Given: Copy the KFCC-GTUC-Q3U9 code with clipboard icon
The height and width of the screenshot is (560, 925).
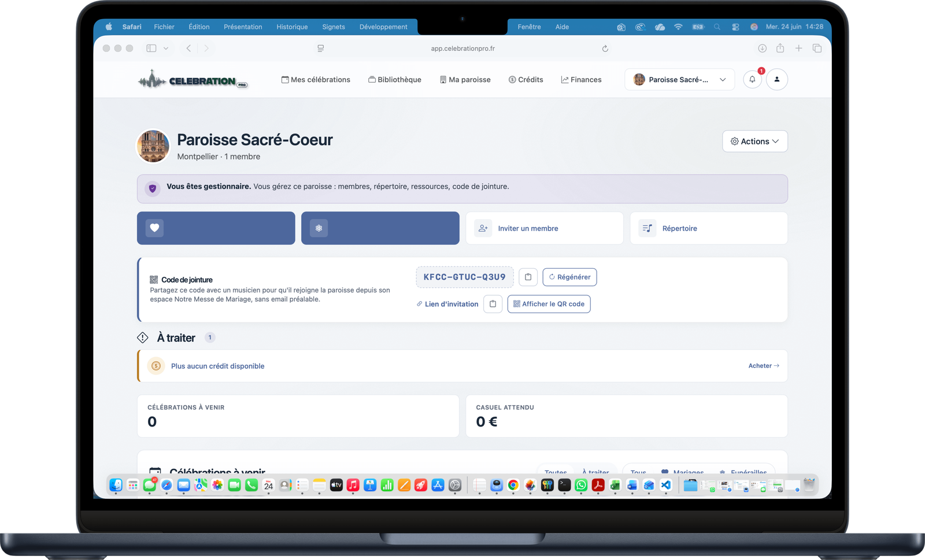Looking at the screenshot, I should coord(528,277).
